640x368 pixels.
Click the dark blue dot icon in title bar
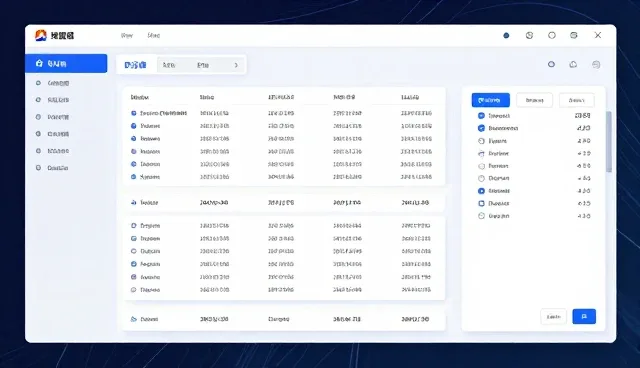pos(506,35)
